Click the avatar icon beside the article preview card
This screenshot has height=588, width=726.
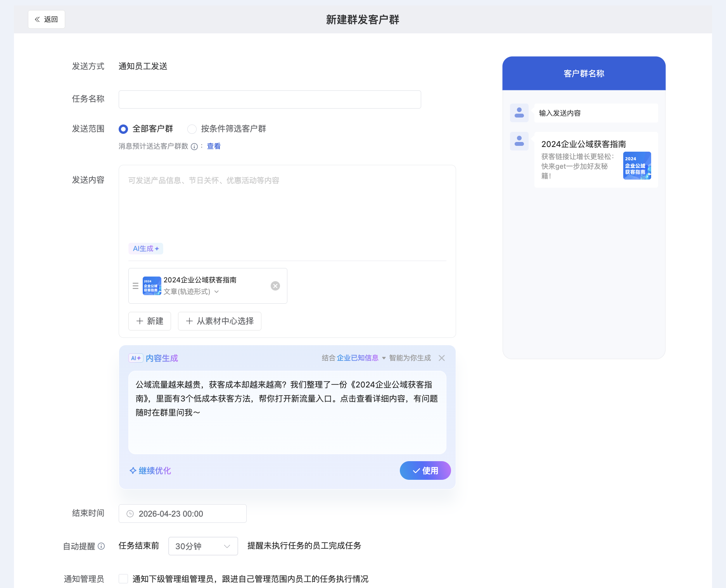pyautogui.click(x=519, y=141)
